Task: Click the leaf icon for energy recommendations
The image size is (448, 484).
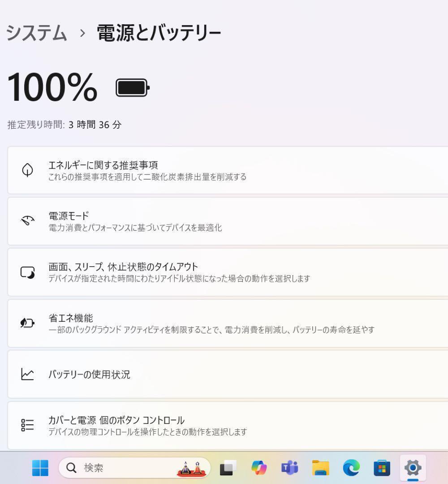Action: 27,170
